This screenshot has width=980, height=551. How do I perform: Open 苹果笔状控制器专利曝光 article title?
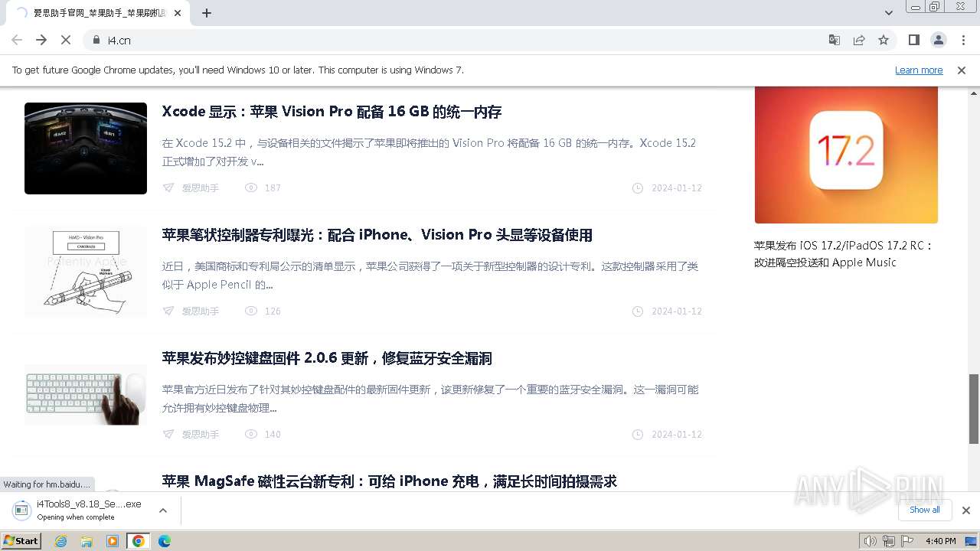pyautogui.click(x=377, y=235)
